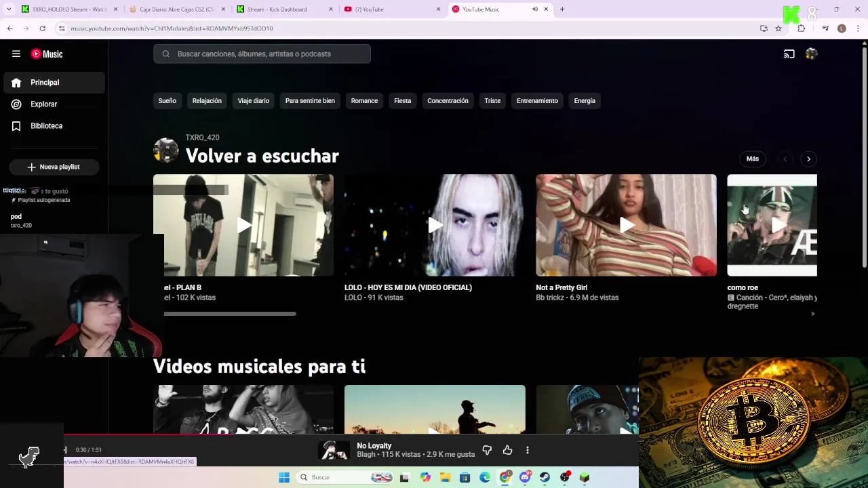Dislike the No Loyalty track
The width and height of the screenshot is (868, 488).
point(487,450)
